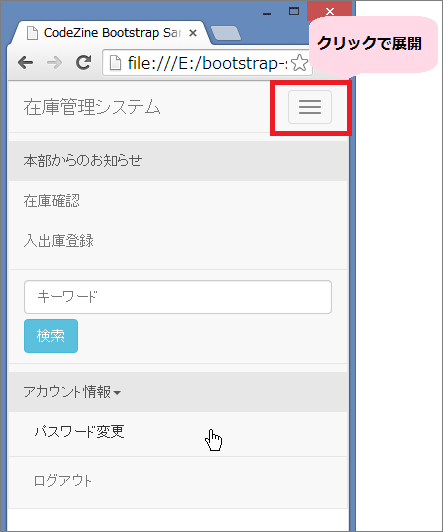Open a new browser tab
Image resolution: width=443 pixels, height=532 pixels.
226,33
